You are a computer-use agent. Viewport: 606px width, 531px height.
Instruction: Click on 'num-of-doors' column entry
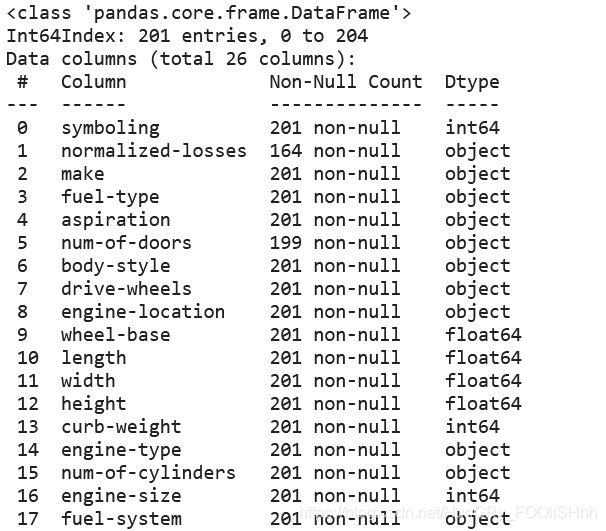coord(126,243)
